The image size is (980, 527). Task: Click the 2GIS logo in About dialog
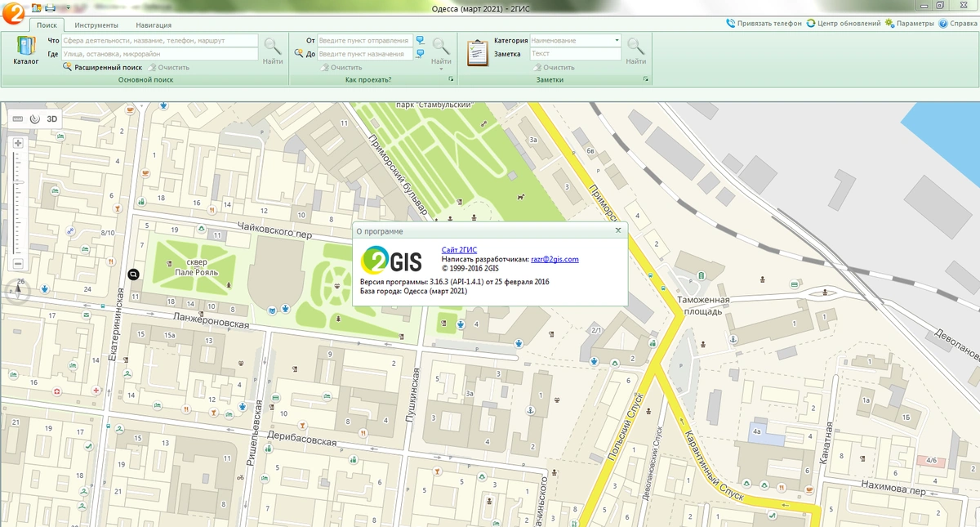point(391,259)
